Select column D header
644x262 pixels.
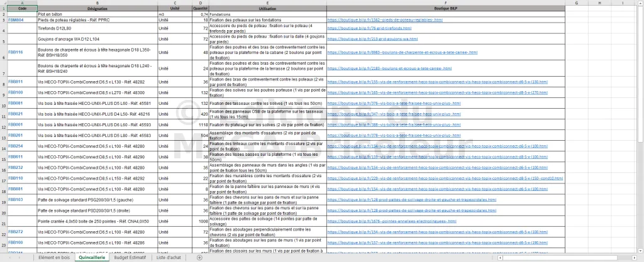[x=201, y=3]
